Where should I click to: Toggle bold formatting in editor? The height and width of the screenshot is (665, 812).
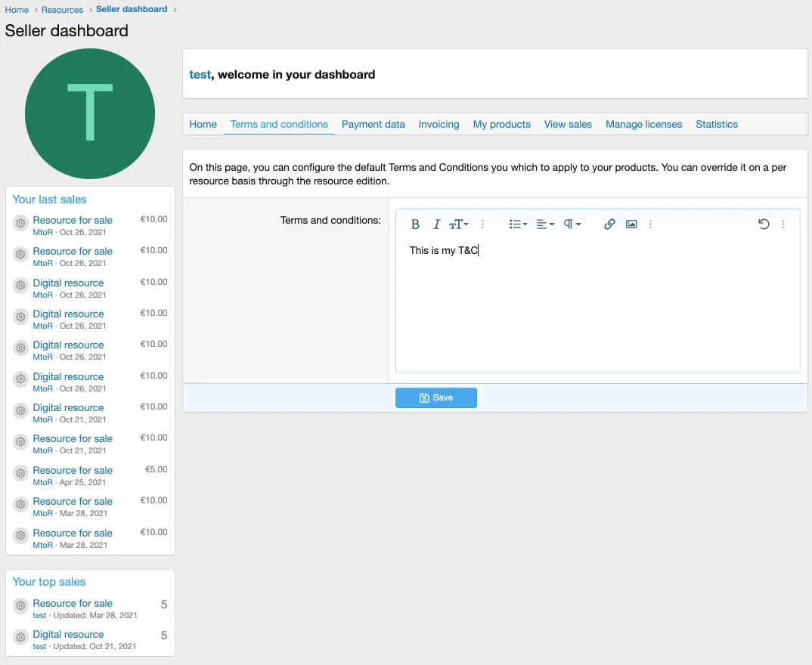[x=415, y=224]
